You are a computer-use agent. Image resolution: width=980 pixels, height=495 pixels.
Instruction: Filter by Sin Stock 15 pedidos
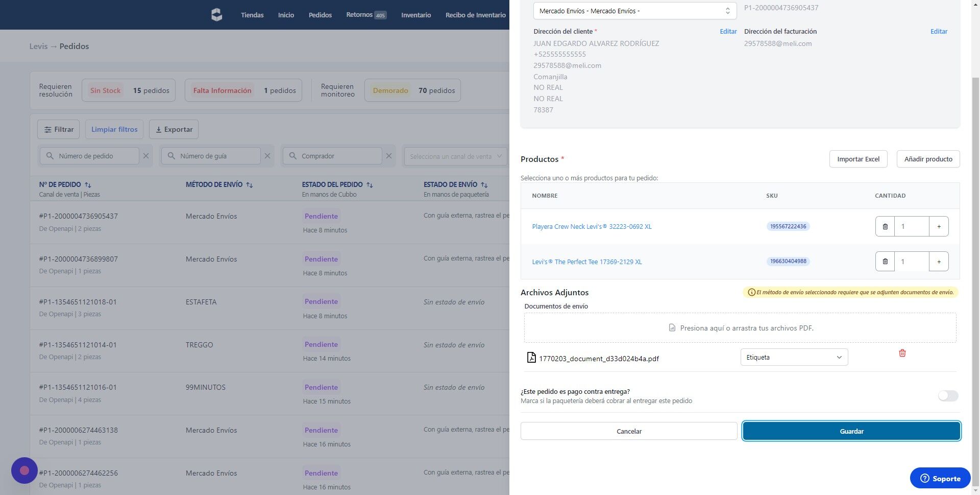pos(129,90)
